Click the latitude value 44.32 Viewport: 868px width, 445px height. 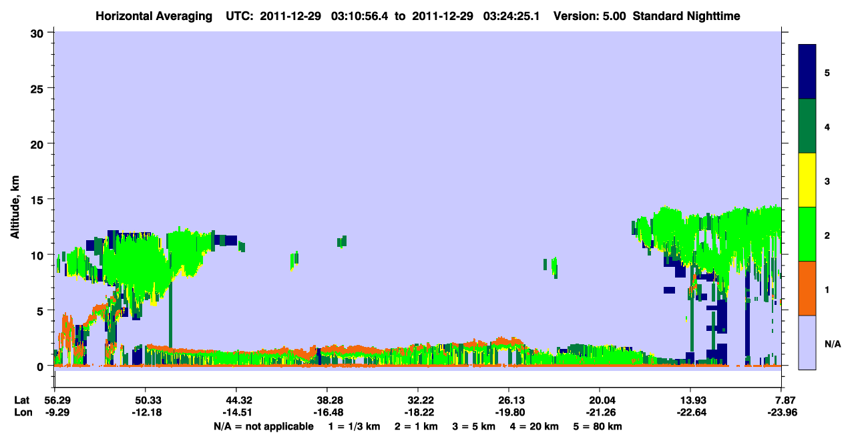(x=236, y=400)
